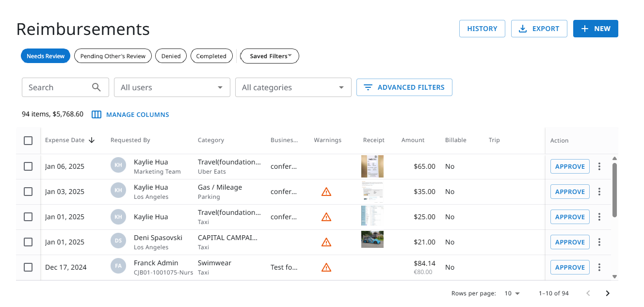Screen dimensions: 644x307
Task: Click the Export button
Action: pyautogui.click(x=539, y=29)
